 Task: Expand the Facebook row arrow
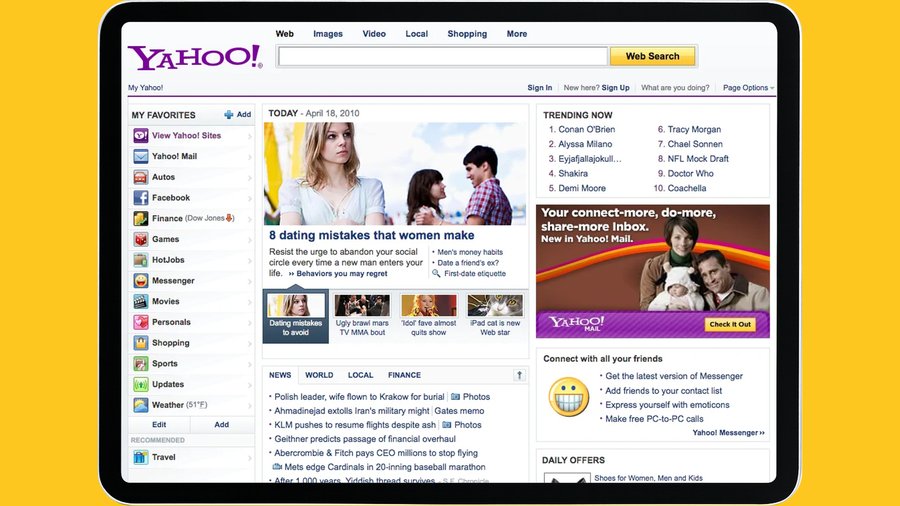pyautogui.click(x=250, y=198)
